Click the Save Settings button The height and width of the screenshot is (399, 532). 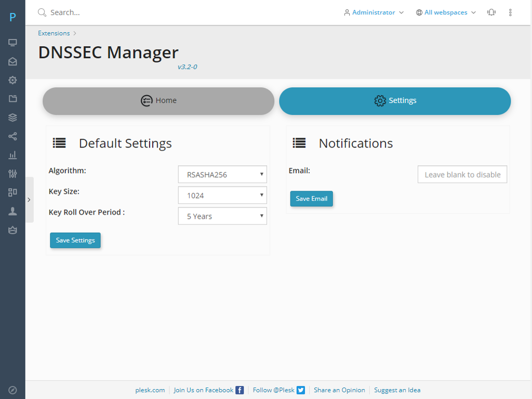(75, 240)
